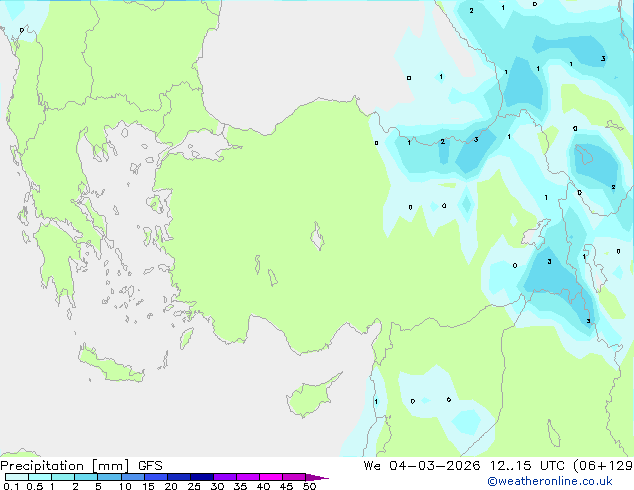This screenshot has height=490, width=634.
Task: Click the legend label '15'
Action: coord(148,486)
